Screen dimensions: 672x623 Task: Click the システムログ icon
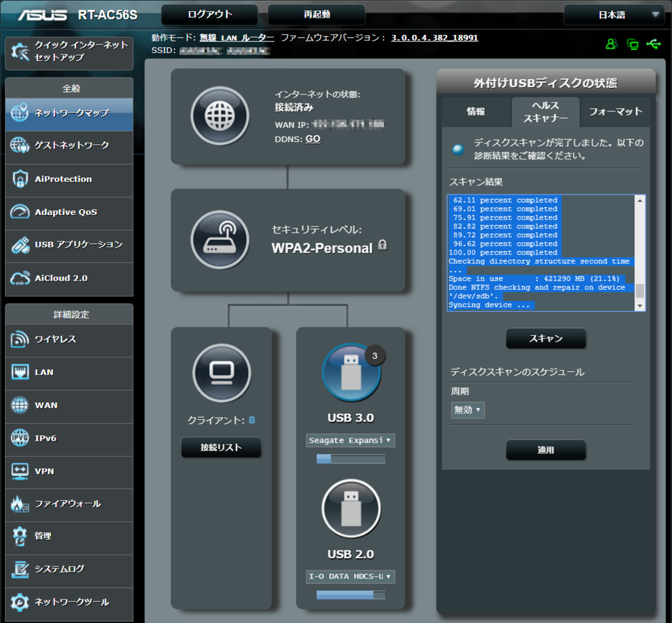[20, 569]
